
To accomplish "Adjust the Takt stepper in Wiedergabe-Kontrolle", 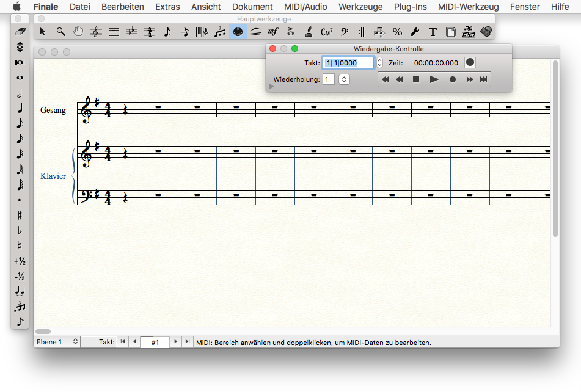I will (x=379, y=63).
